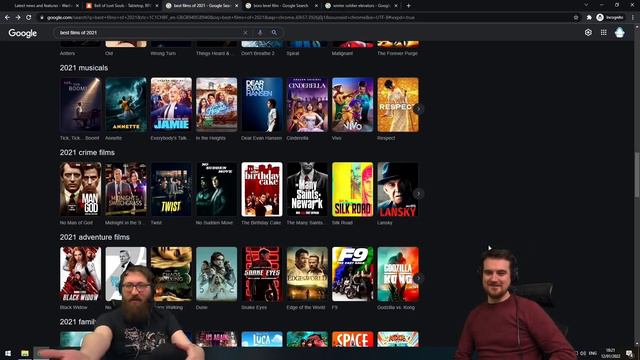Switch to the 'boss level film' tab
The height and width of the screenshot is (360, 640).
pos(281,6)
